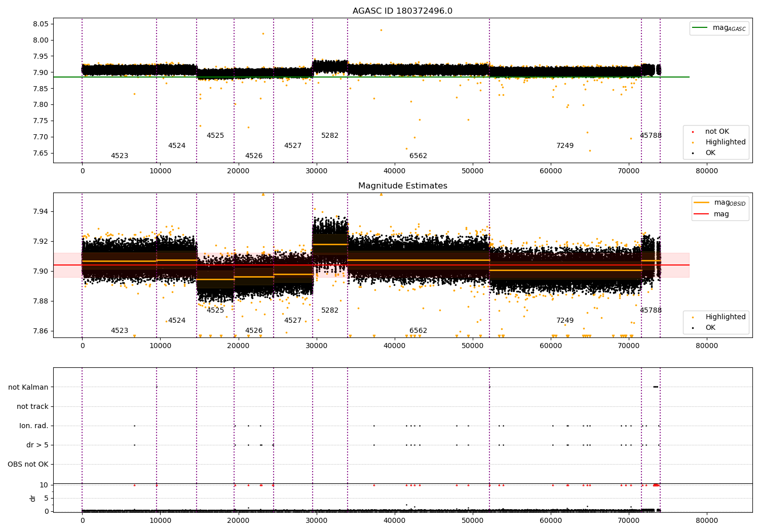This screenshot has height=532, width=760.
Task: Click the y-axis tick 7.88 in Magnitude Estimates plot
Action: click(x=41, y=301)
